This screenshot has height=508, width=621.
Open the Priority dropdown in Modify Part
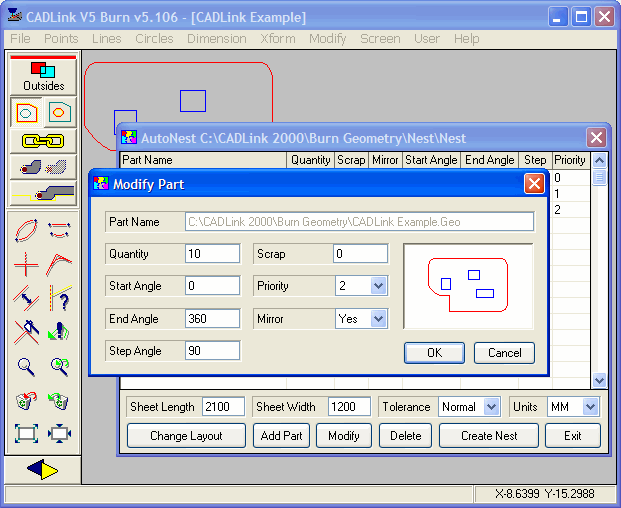[x=378, y=285]
